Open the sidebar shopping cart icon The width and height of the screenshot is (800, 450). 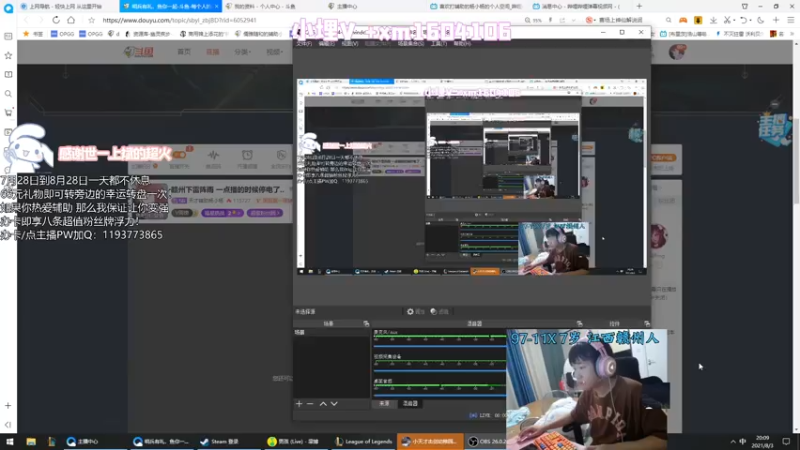pos(8,113)
